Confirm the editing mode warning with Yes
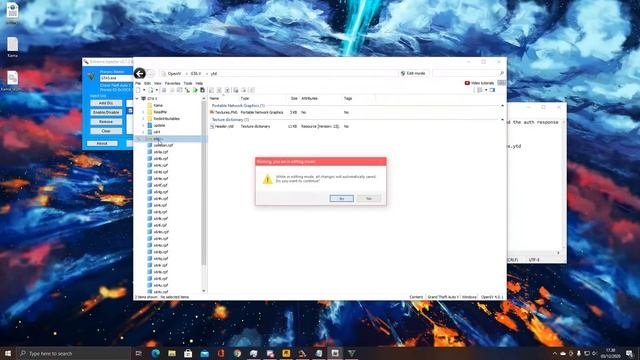Image resolution: width=640 pixels, height=360 pixels. coord(342,198)
